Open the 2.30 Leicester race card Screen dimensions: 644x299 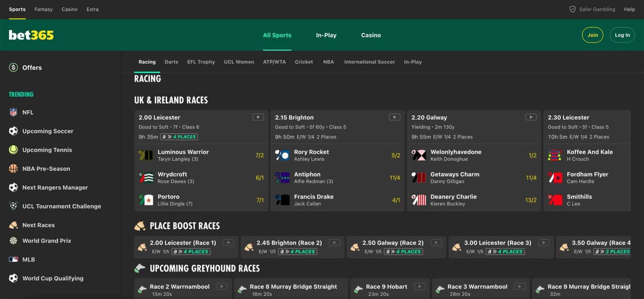[568, 118]
